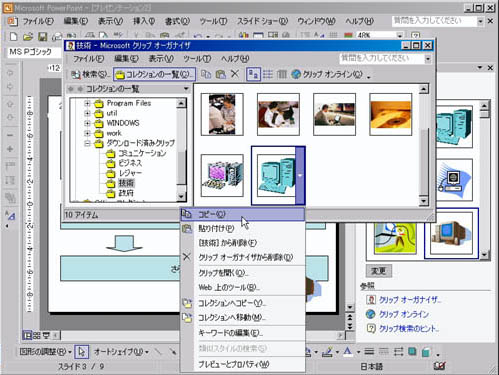Switch to list view icon

pos(268,74)
